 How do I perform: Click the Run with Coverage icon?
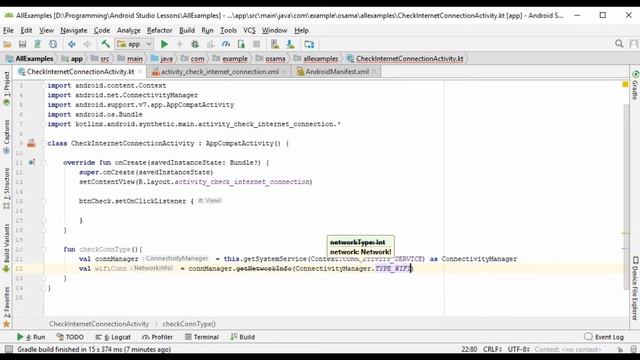click(x=211, y=44)
